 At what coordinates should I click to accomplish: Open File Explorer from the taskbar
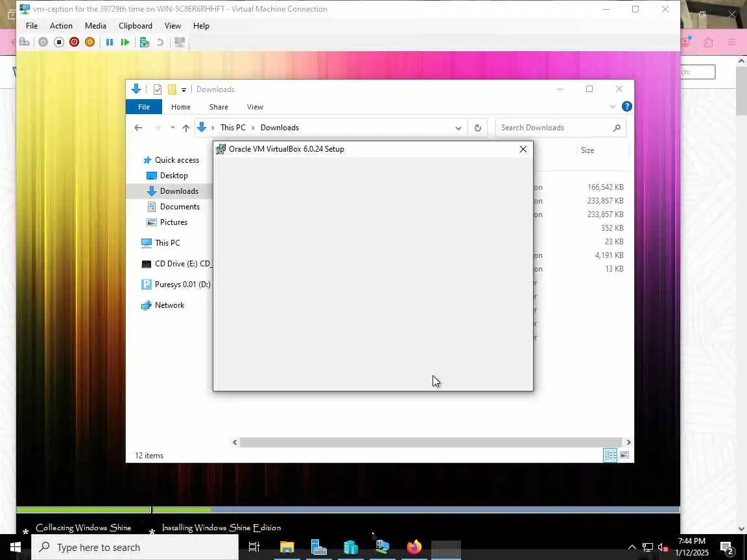(287, 547)
